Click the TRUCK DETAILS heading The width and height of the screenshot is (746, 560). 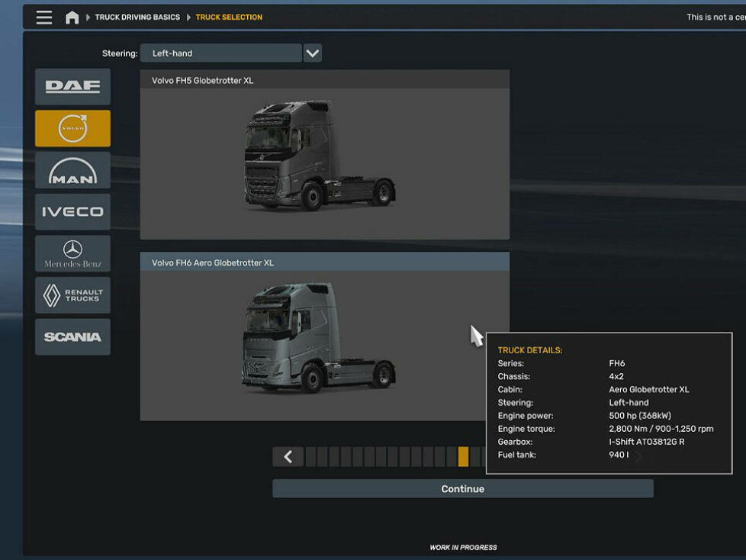530,350
